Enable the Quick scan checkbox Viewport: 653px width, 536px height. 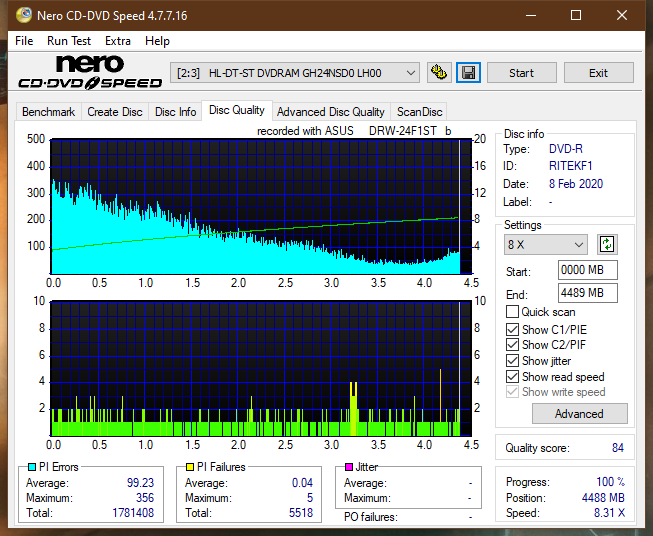512,312
